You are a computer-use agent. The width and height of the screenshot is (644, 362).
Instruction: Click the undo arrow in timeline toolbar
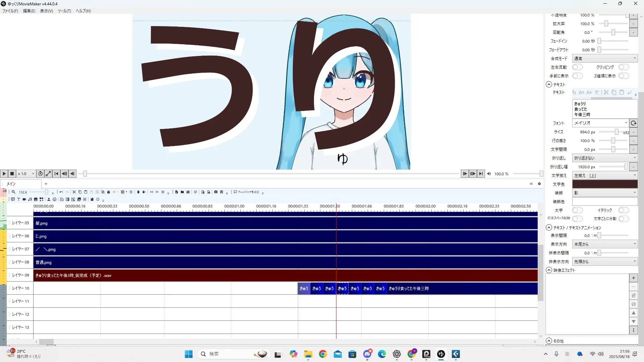[61, 192]
